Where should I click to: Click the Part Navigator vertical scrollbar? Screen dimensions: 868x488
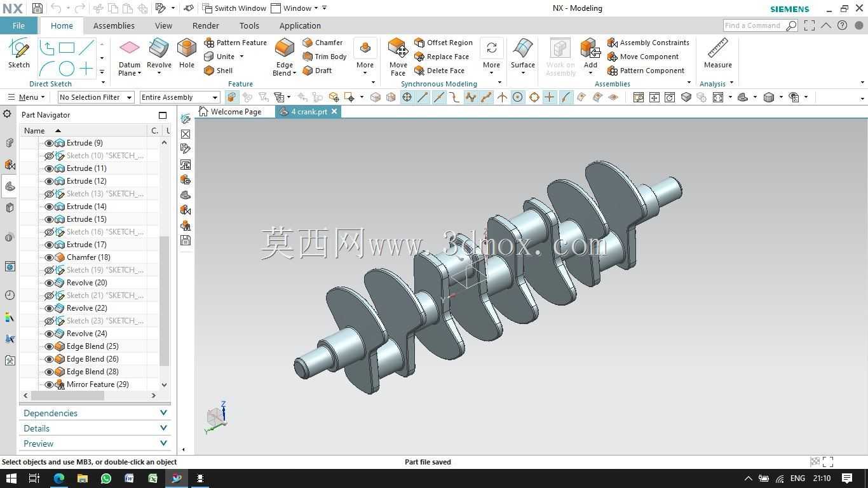pos(164,301)
